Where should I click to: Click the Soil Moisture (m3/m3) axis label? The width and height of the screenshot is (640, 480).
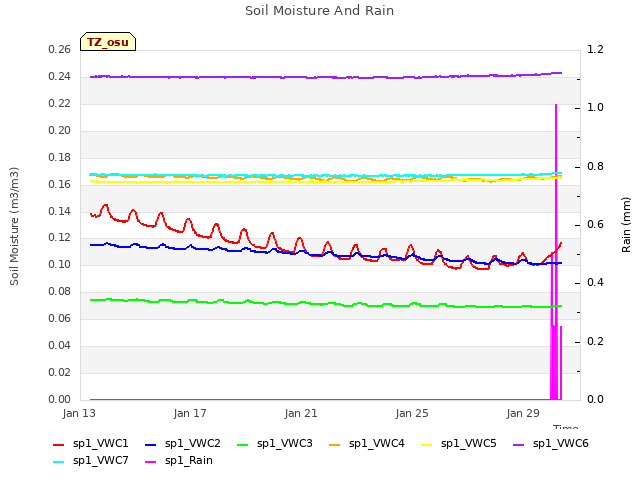coord(14,226)
